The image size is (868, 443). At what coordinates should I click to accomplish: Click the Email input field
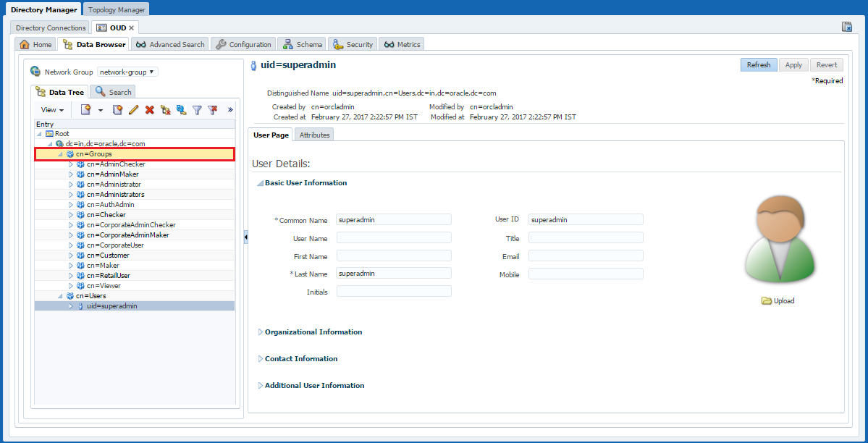click(x=586, y=256)
